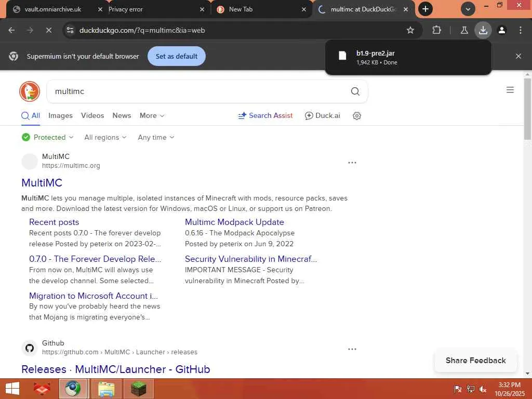This screenshot has width=532, height=399.
Task: Open Duck.ai chat
Action: tap(322, 115)
